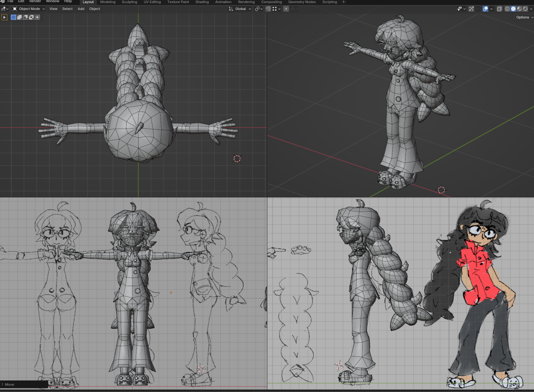534x392 pixels.
Task: Open the Edit menu
Action: (x=21, y=2)
